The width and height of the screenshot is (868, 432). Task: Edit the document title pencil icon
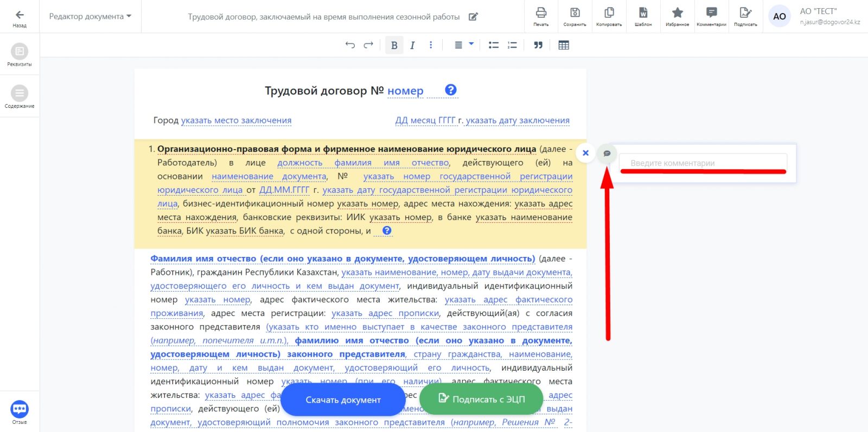pyautogui.click(x=473, y=17)
